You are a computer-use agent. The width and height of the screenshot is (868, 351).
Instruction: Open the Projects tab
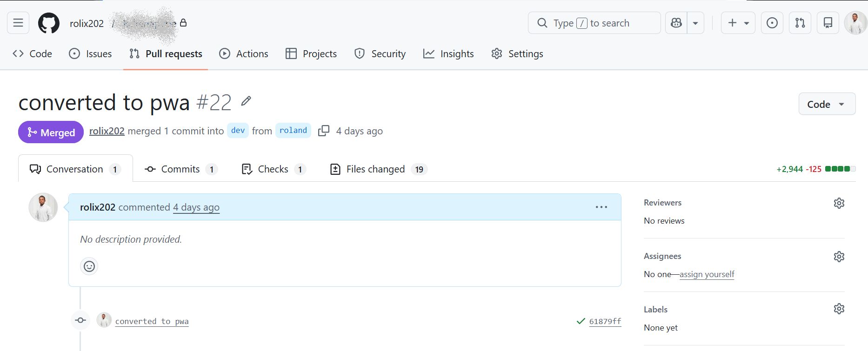[311, 53]
